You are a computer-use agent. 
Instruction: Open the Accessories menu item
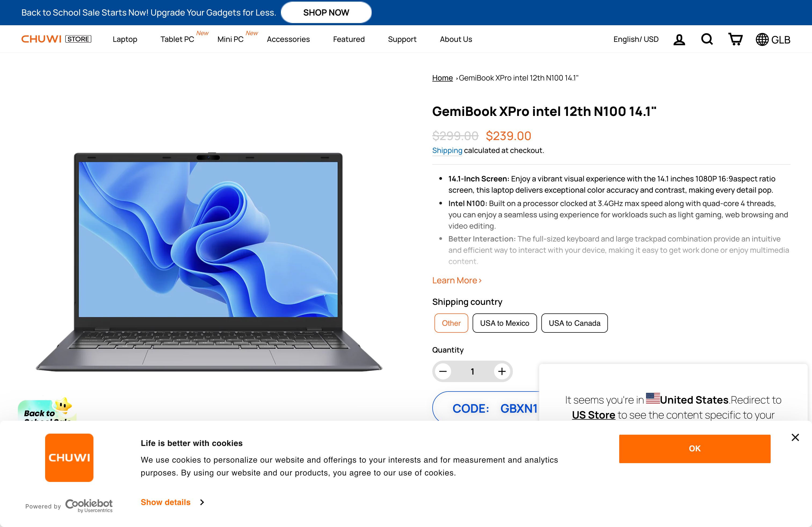[x=288, y=39]
